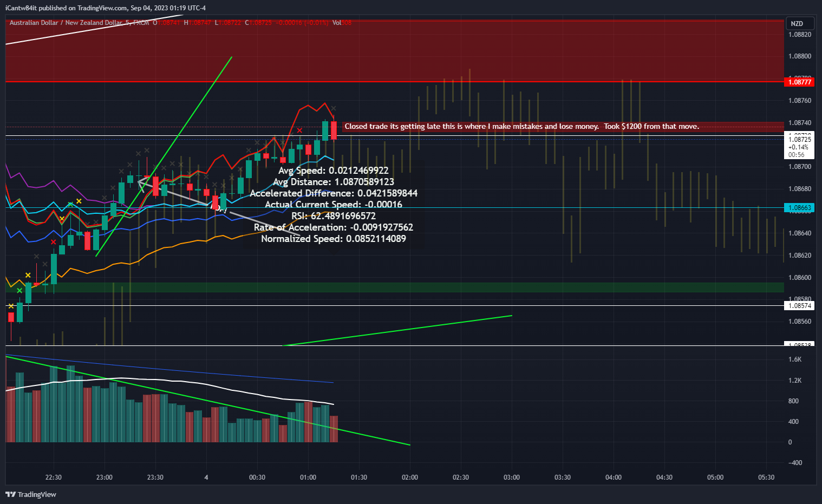Viewport: 822px width, 504px height.
Task: Click the 'Avg Speed: 0.0212469922' text
Action: pos(334,171)
